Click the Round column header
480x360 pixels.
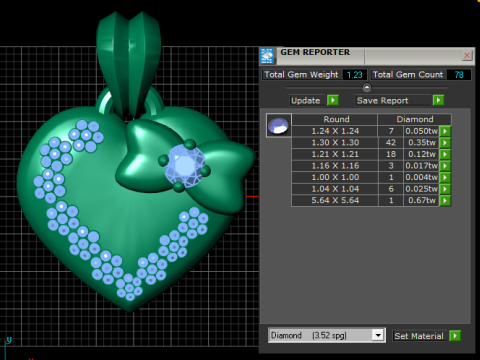point(335,119)
